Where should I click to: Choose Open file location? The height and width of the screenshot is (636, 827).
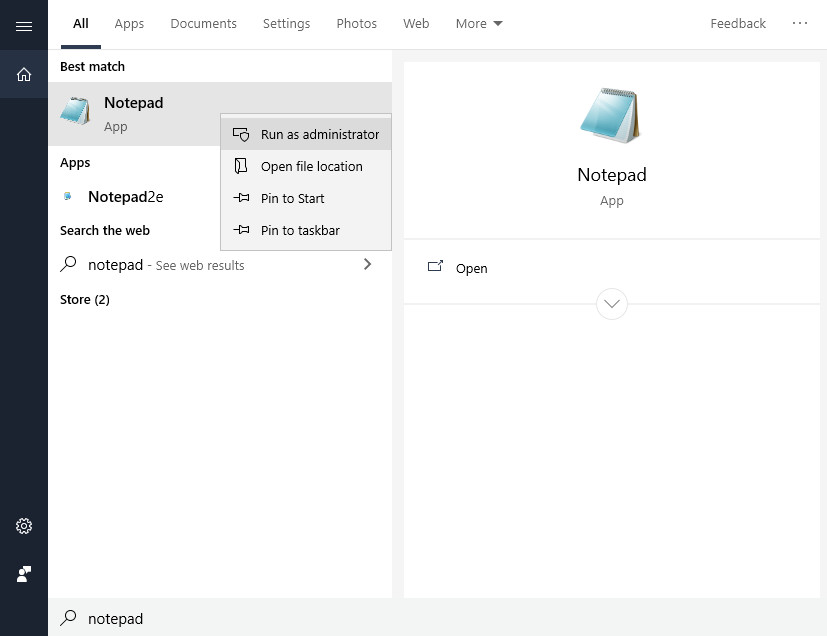[306, 166]
